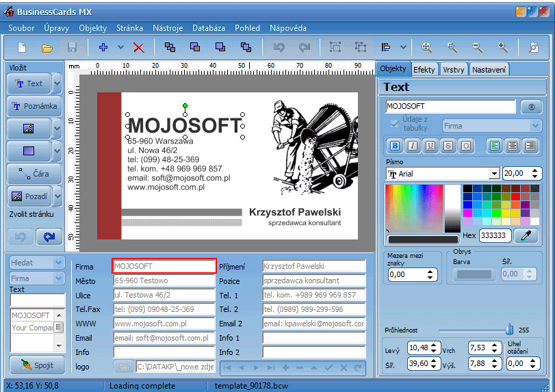Open the Hledat dropdown
Image resolution: width=555 pixels, height=392 pixels.
[x=58, y=263]
